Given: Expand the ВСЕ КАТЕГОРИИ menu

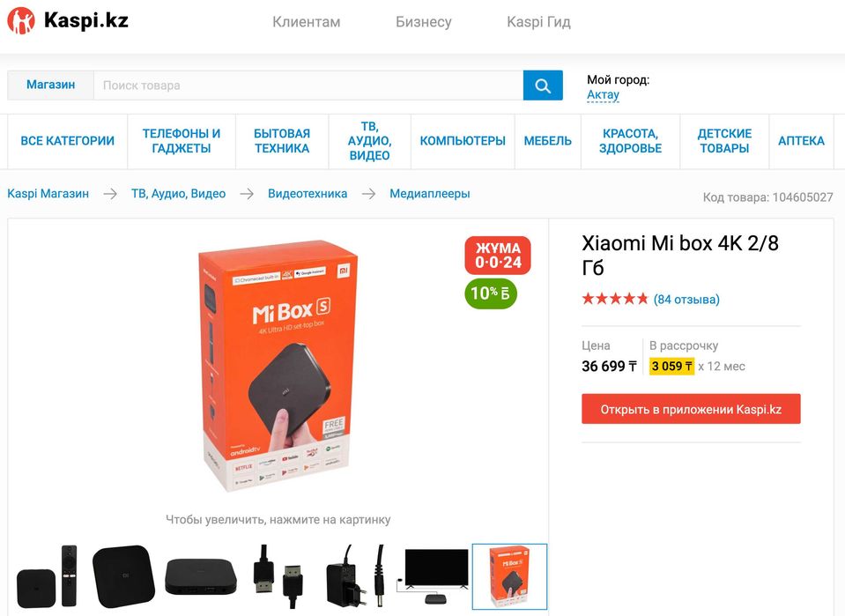Looking at the screenshot, I should tap(68, 141).
